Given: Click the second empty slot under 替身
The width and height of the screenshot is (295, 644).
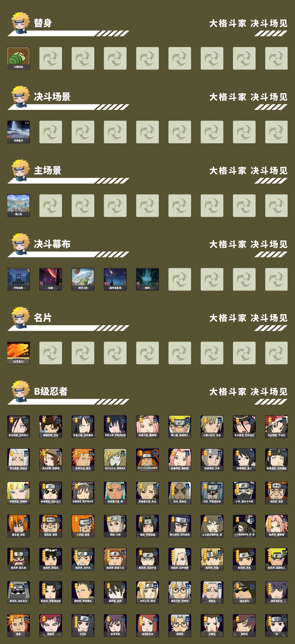Looking at the screenshot, I should (83, 58).
